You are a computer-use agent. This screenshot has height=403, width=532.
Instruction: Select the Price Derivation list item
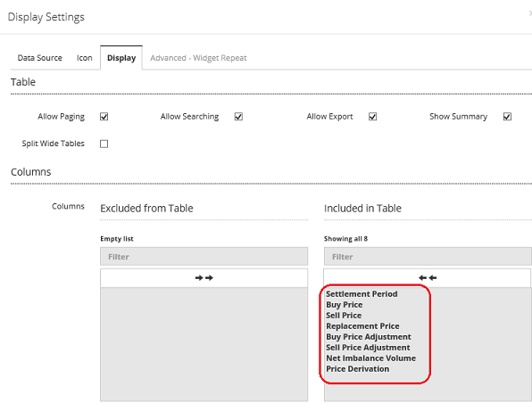(x=358, y=369)
